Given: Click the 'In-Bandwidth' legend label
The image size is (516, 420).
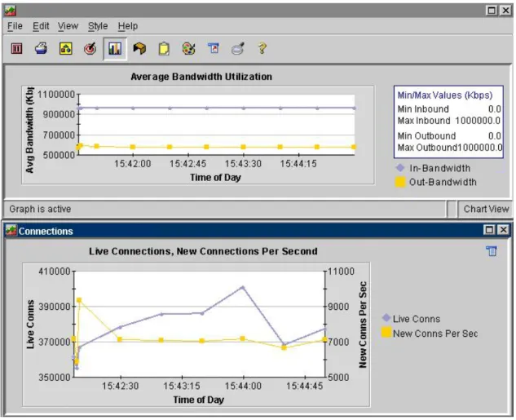Looking at the screenshot, I should [439, 168].
